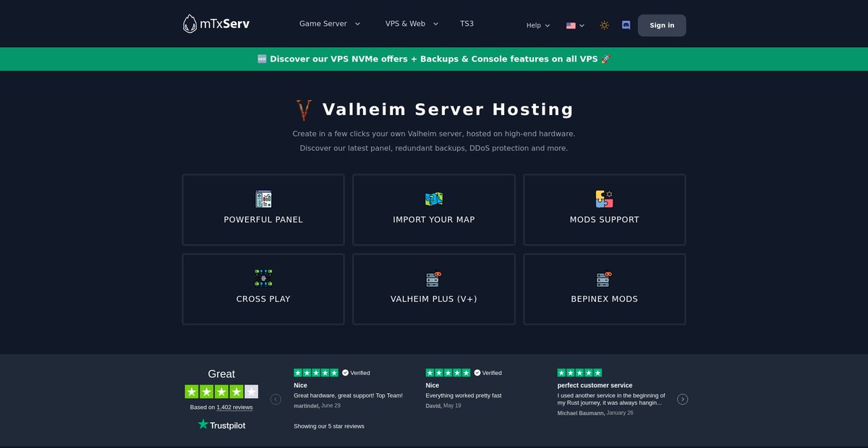Image resolution: width=868 pixels, height=448 pixels.
Task: Click the Sign in button
Action: coord(662,25)
